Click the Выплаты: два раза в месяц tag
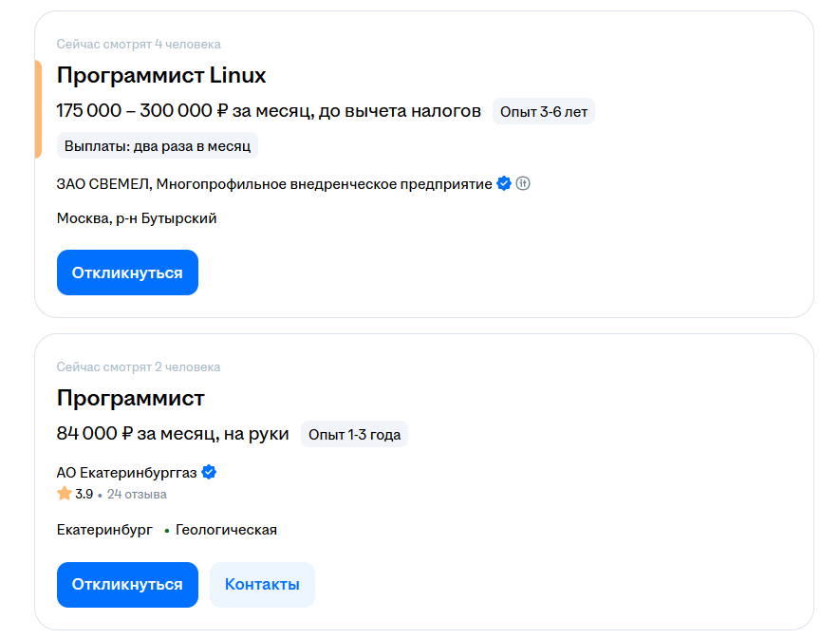The width and height of the screenshot is (840, 639). [x=156, y=145]
